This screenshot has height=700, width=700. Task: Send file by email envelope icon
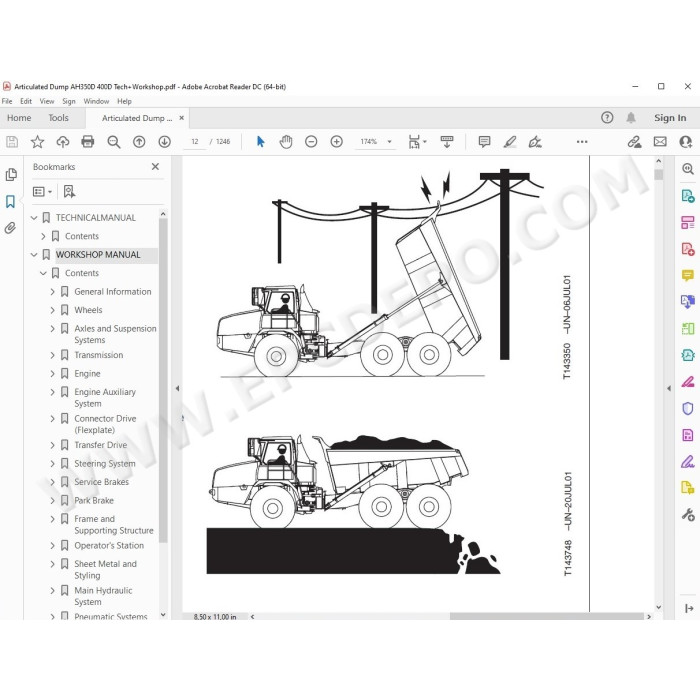coord(660,142)
